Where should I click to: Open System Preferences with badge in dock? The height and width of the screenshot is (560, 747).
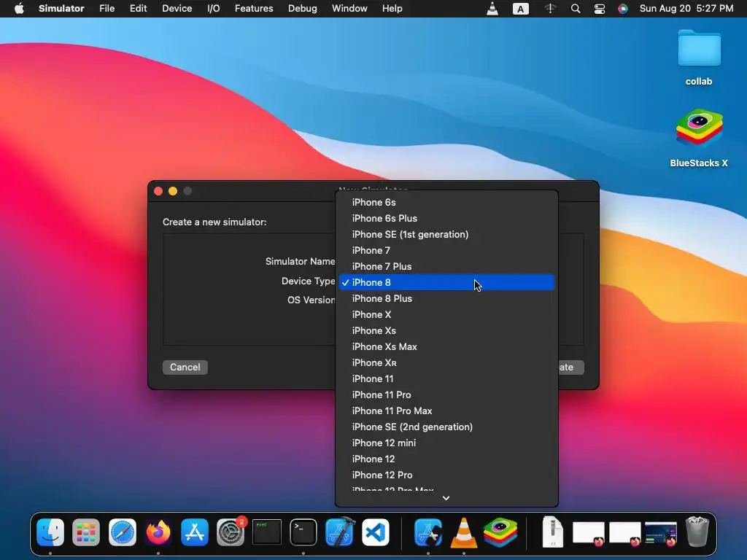pos(231,532)
